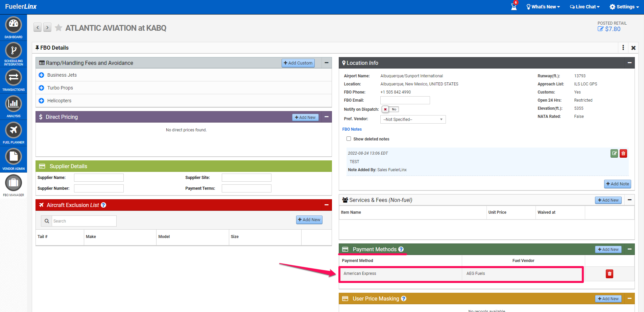The height and width of the screenshot is (312, 644).
Task: Add a new user price mask
Action: click(608, 299)
